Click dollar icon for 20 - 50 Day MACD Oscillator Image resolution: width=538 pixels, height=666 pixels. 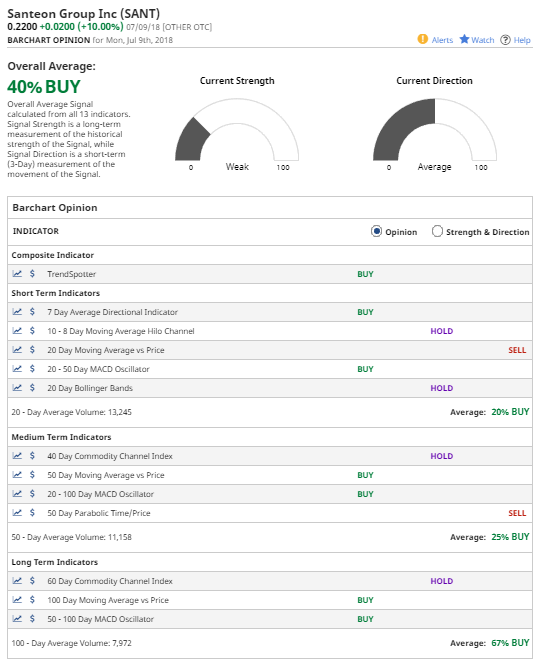tap(32, 369)
